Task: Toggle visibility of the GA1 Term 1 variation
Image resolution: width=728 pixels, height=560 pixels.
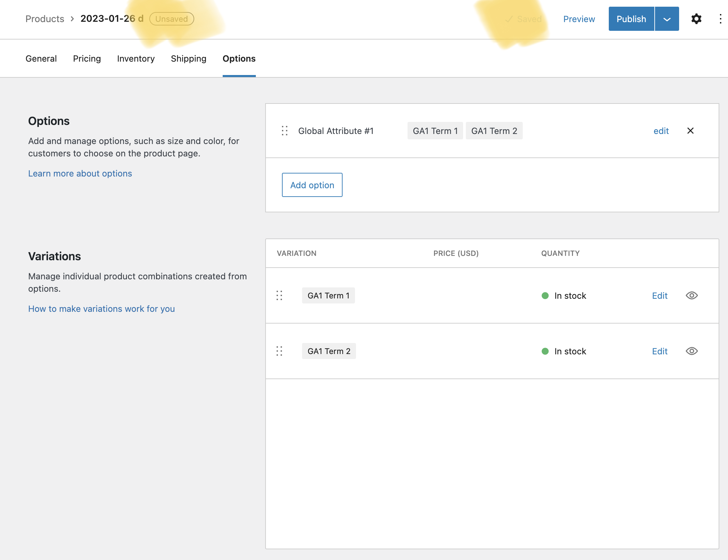Action: [692, 295]
